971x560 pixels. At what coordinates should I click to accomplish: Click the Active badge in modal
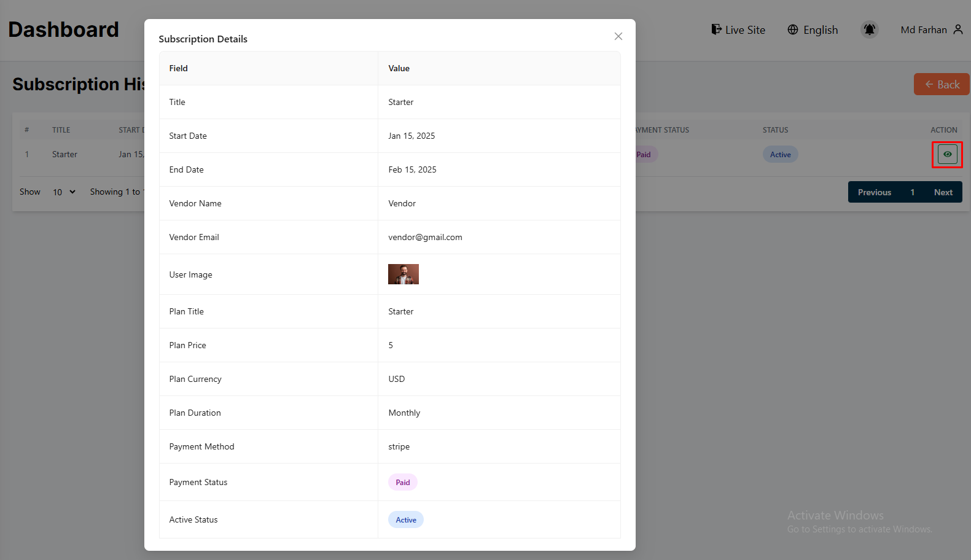pos(405,520)
